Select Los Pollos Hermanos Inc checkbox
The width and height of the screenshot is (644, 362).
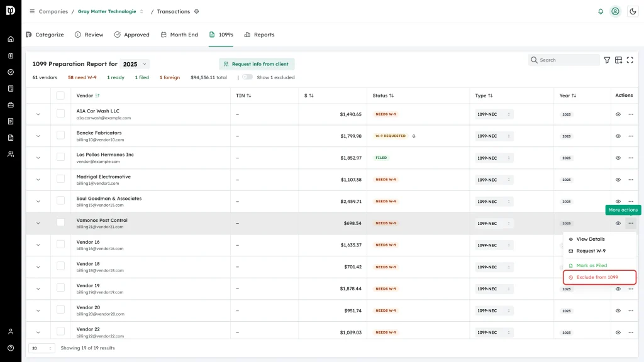(60, 156)
